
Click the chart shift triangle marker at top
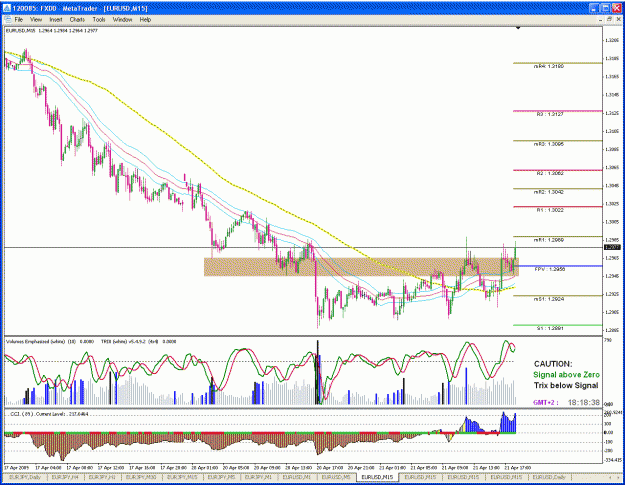tap(518, 28)
